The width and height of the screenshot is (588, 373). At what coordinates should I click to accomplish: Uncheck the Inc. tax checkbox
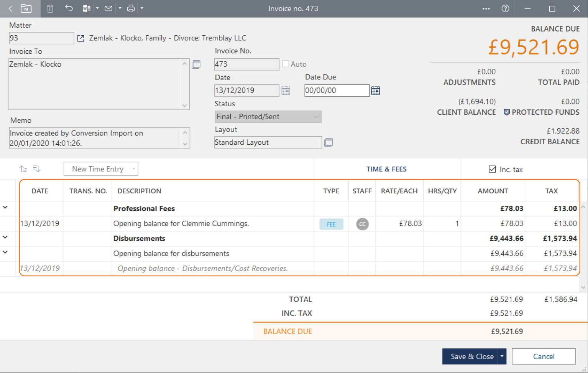click(x=492, y=169)
